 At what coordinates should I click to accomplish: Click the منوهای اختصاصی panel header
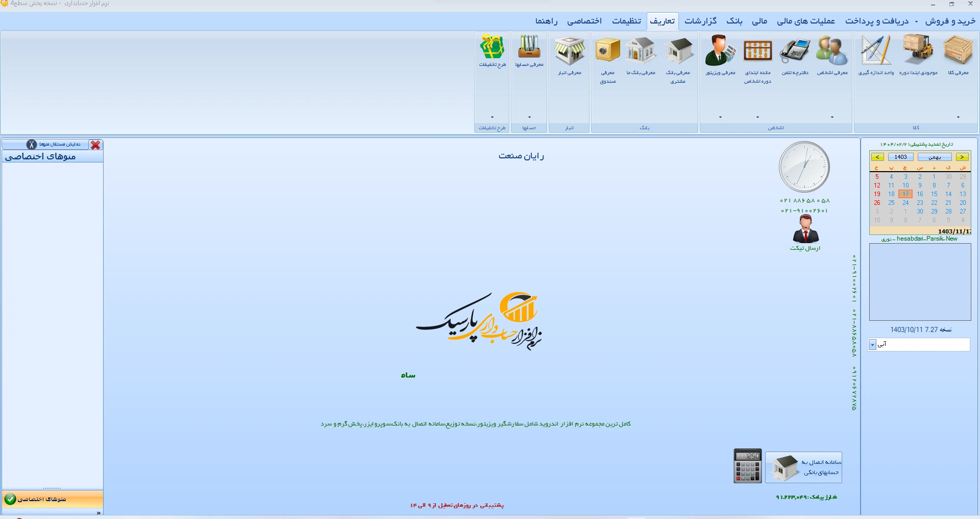click(x=53, y=156)
